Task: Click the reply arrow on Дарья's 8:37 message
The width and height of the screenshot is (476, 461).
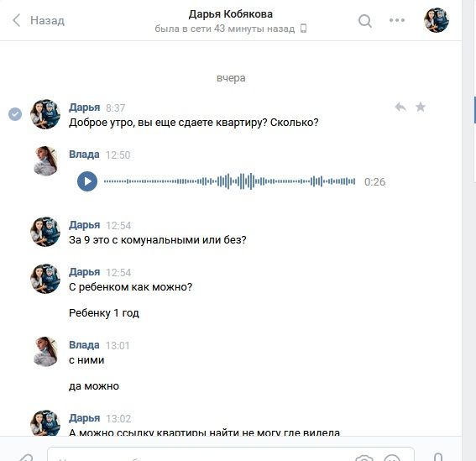Action: 400,107
